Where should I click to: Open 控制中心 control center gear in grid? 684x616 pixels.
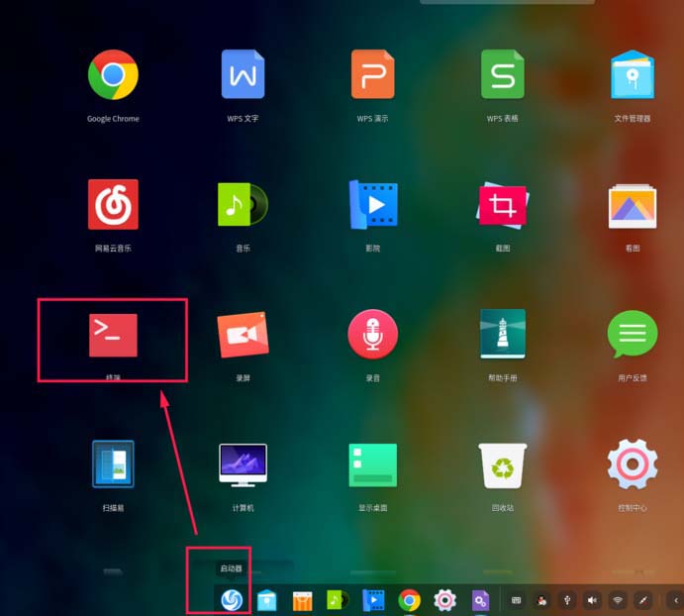633,463
